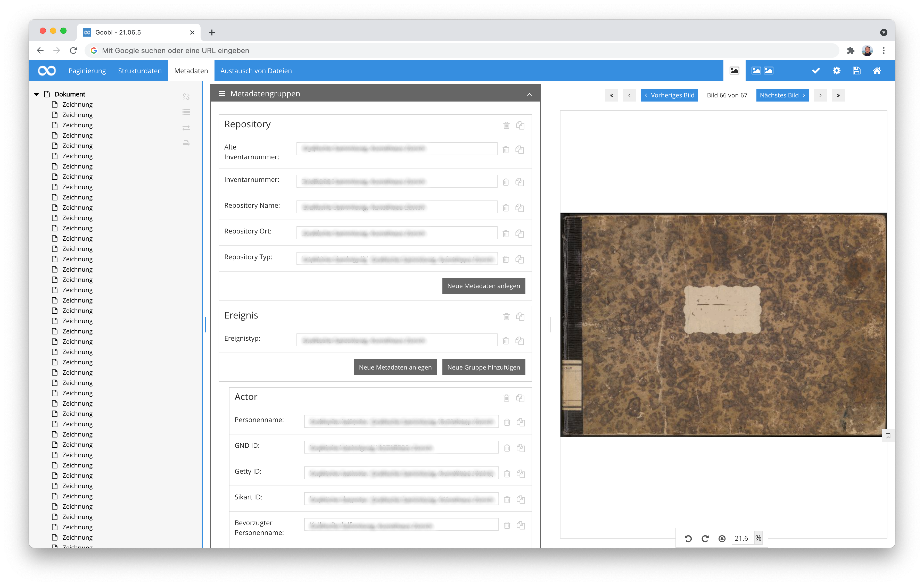The width and height of the screenshot is (924, 586).
Task: Click Nächstes Bild button
Action: (x=782, y=95)
